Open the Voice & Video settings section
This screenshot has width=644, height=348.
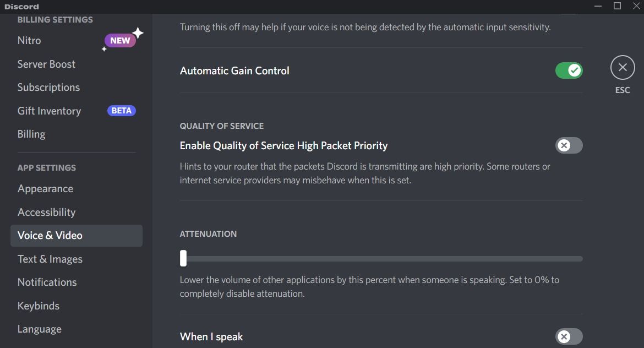click(50, 235)
